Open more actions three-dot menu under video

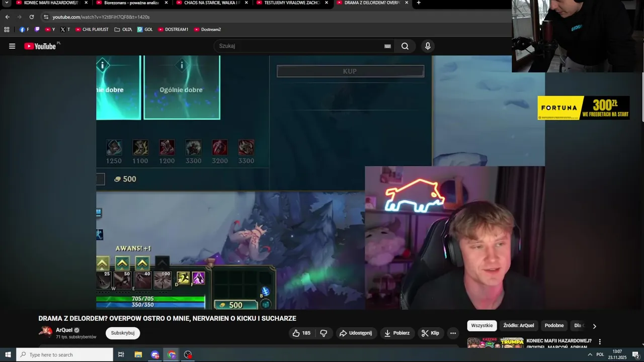pyautogui.click(x=453, y=333)
